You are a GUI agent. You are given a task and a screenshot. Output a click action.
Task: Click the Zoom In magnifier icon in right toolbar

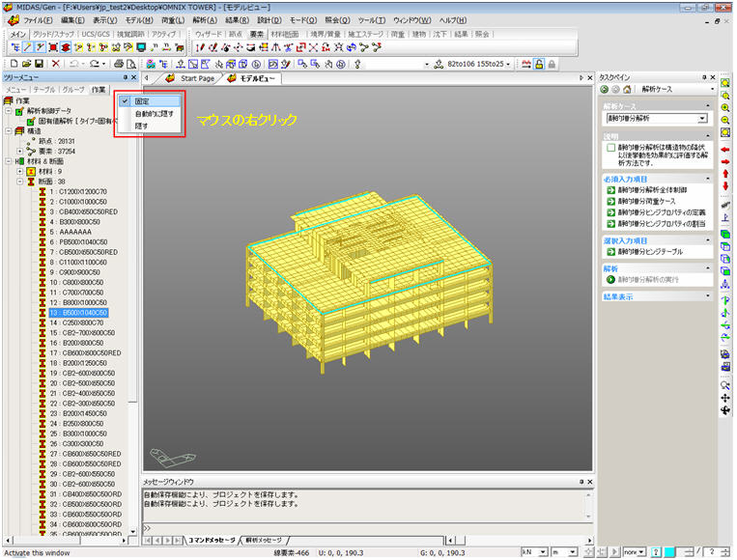[x=725, y=108]
